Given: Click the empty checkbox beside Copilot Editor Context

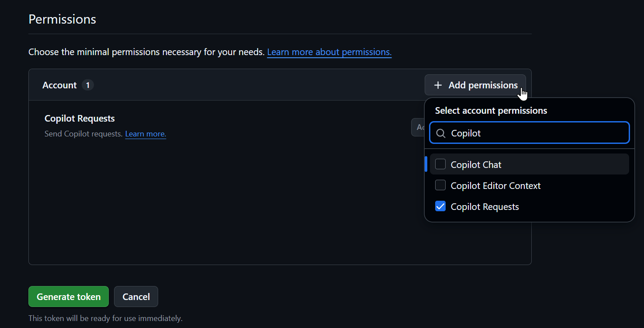Looking at the screenshot, I should pyautogui.click(x=440, y=185).
